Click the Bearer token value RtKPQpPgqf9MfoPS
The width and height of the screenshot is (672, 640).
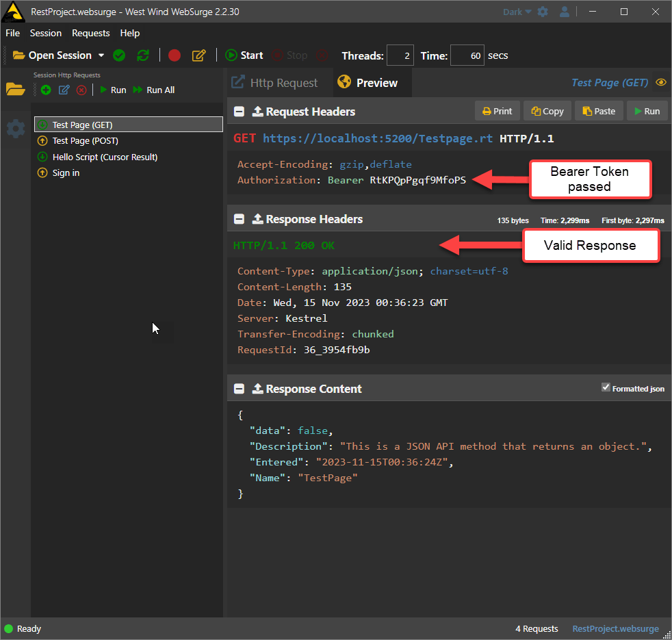[x=418, y=180]
